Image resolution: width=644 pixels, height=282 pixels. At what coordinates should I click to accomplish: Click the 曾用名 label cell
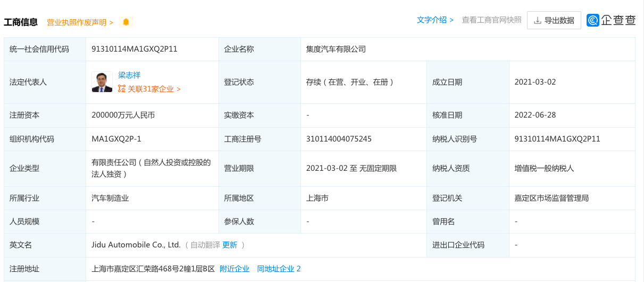[x=468, y=221]
